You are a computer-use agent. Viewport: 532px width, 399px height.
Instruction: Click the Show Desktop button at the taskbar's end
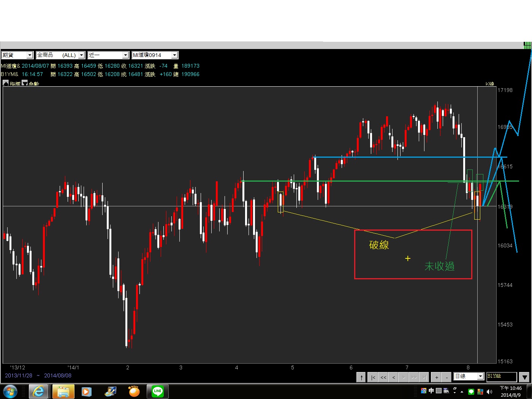[x=529, y=391]
